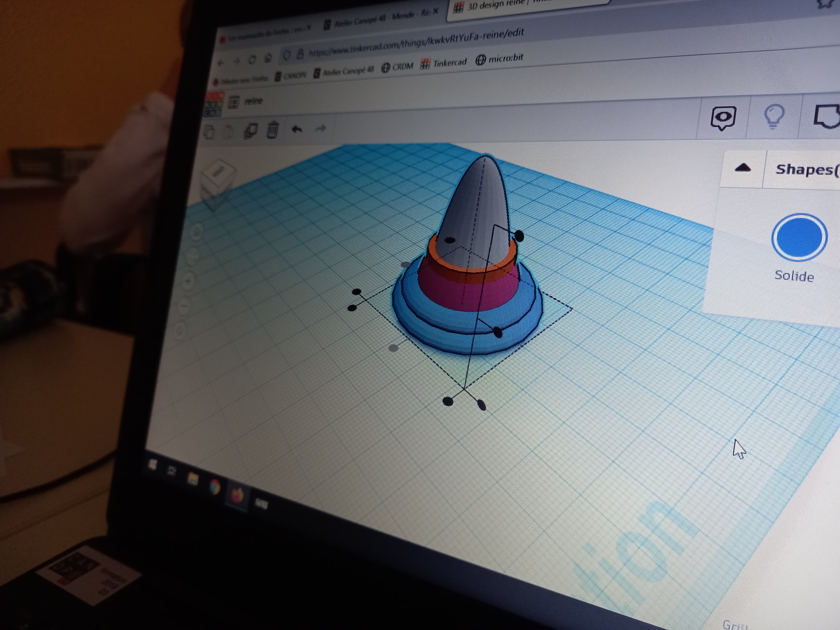Image resolution: width=840 pixels, height=630 pixels.
Task: Click the Home view button under the ViewCube
Action: coord(197,231)
